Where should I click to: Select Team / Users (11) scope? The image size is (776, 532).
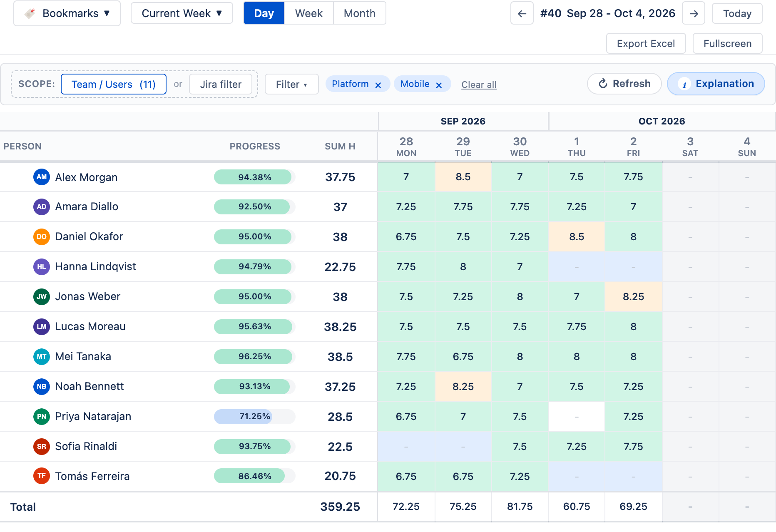[x=114, y=84]
